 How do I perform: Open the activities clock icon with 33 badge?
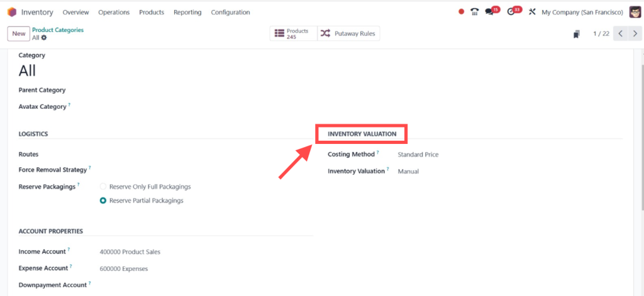(511, 12)
